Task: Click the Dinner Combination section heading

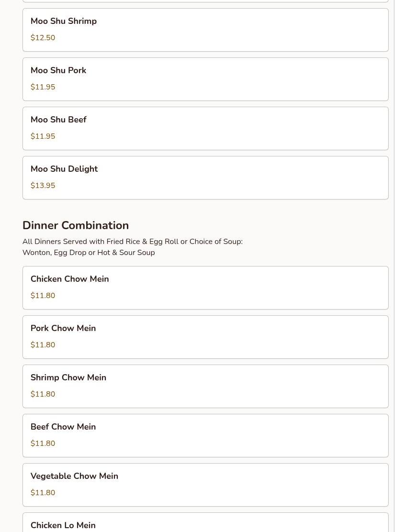Action: tap(76, 225)
